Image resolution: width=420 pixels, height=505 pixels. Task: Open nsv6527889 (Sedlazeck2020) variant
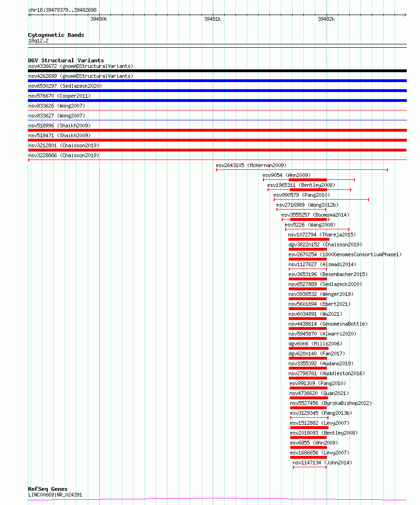325,285
